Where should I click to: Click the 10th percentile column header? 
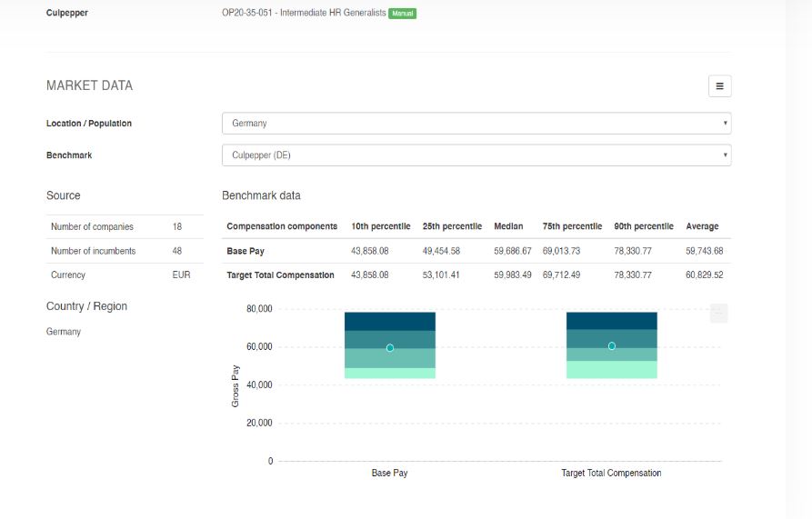click(380, 226)
